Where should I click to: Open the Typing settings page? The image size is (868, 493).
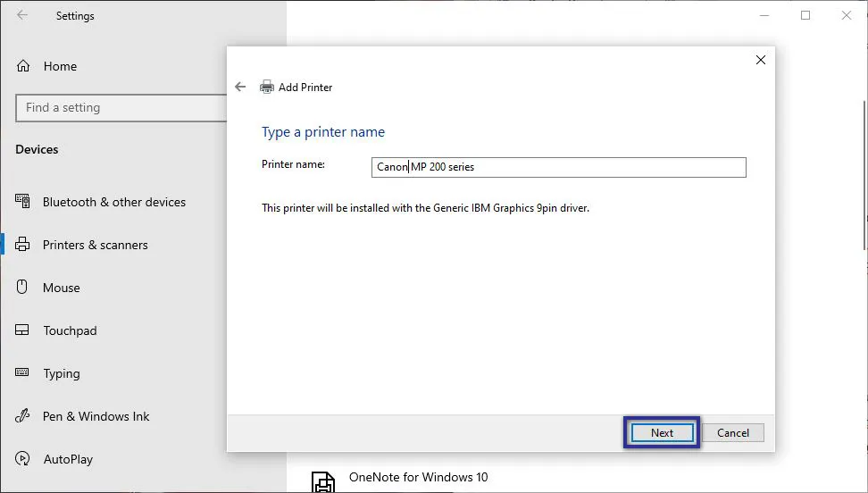[61, 373]
